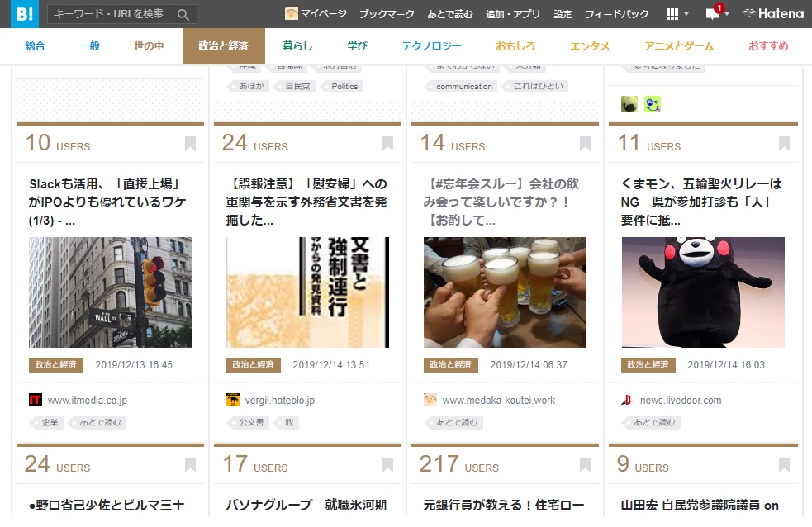Screen dimensions: 812x527
Task: Open the あとで読む header link
Action: point(450,14)
